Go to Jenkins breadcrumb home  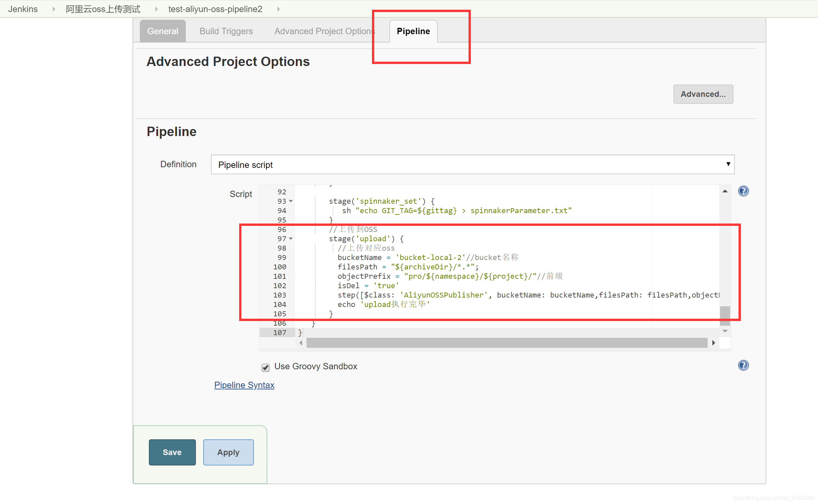pyautogui.click(x=23, y=9)
